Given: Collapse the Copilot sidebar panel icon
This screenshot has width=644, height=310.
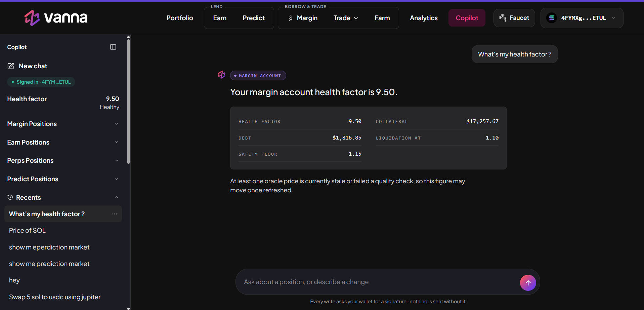Looking at the screenshot, I should click(113, 47).
